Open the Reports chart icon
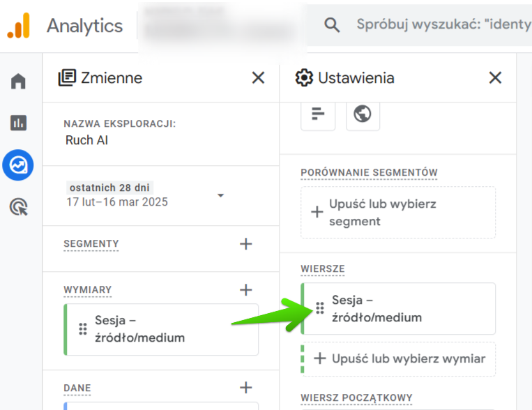Viewport: 532px width, 410px height. (x=18, y=123)
